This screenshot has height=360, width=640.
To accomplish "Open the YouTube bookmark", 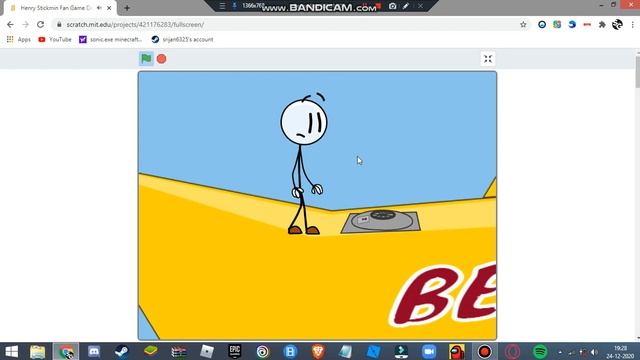I will click(55, 40).
